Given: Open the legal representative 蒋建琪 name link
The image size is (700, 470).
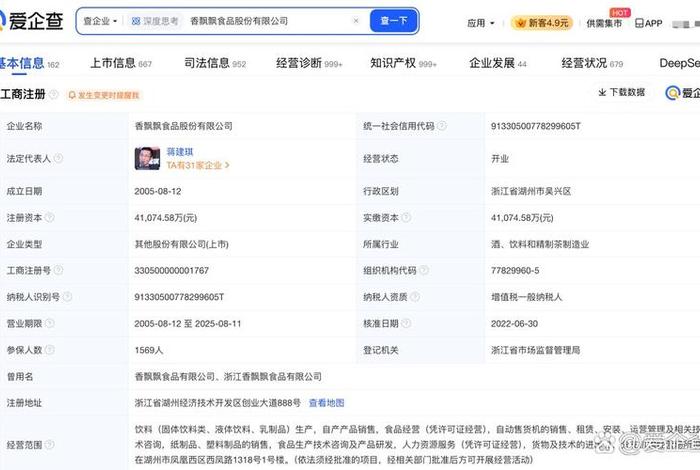Looking at the screenshot, I should (x=180, y=152).
